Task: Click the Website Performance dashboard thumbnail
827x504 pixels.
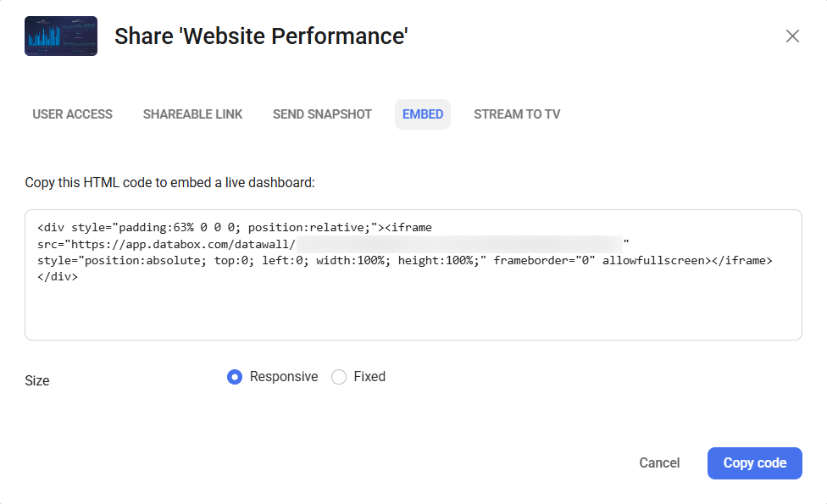Action: [x=61, y=36]
